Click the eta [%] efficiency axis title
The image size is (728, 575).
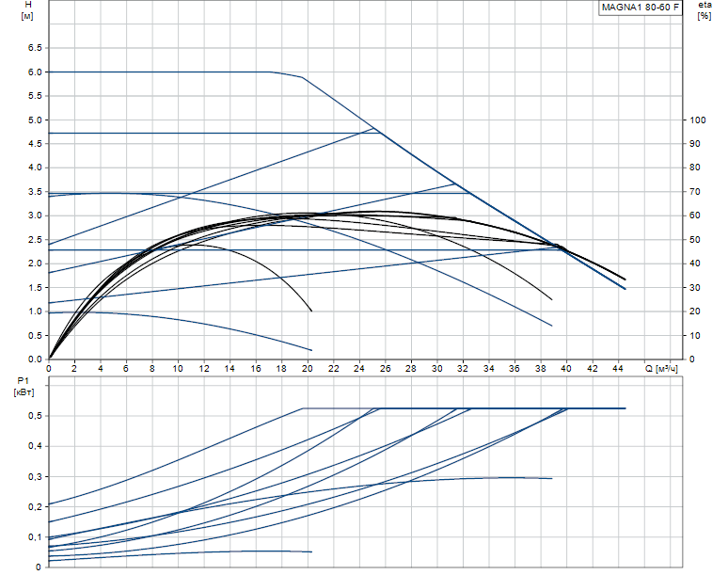point(704,10)
